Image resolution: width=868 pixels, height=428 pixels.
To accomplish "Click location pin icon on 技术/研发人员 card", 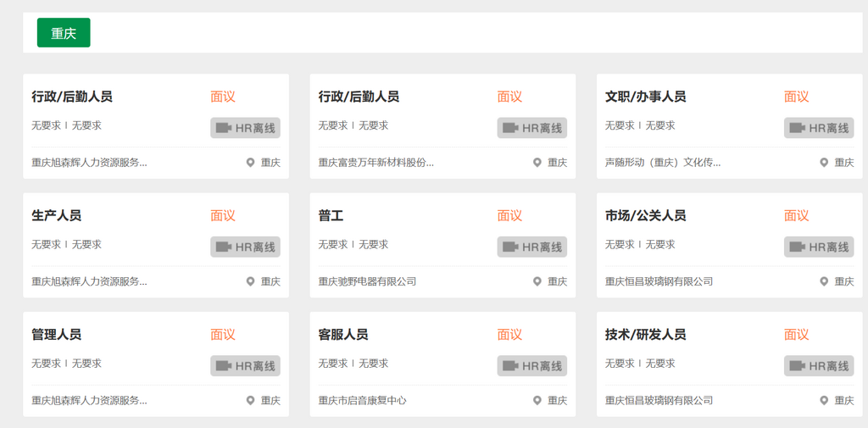I will [x=823, y=400].
